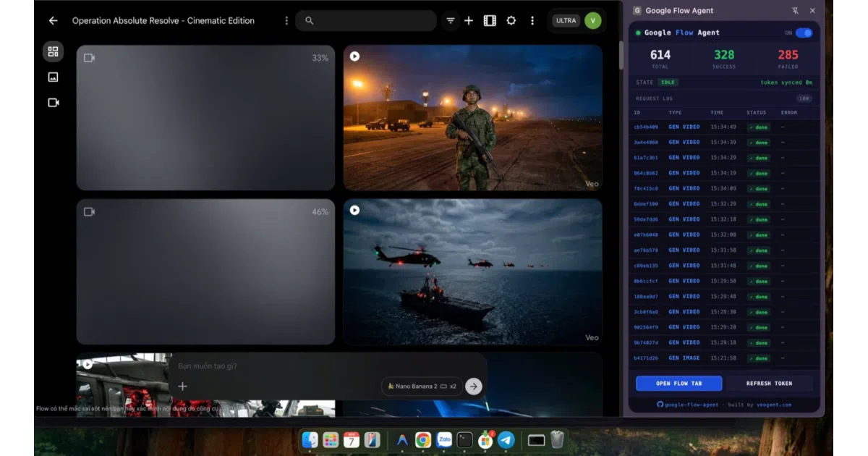Open the Nano Banana 2 model selector

point(422,387)
